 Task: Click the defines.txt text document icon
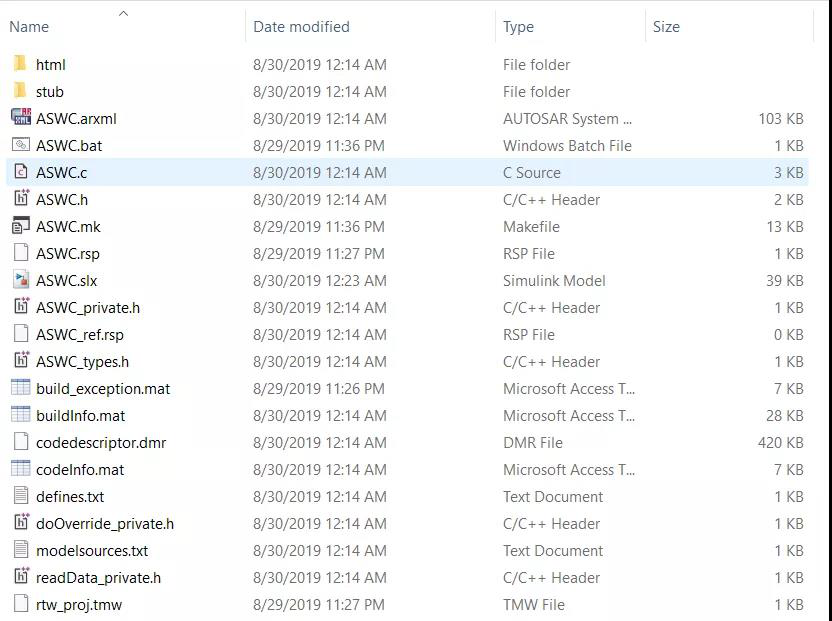pos(21,496)
